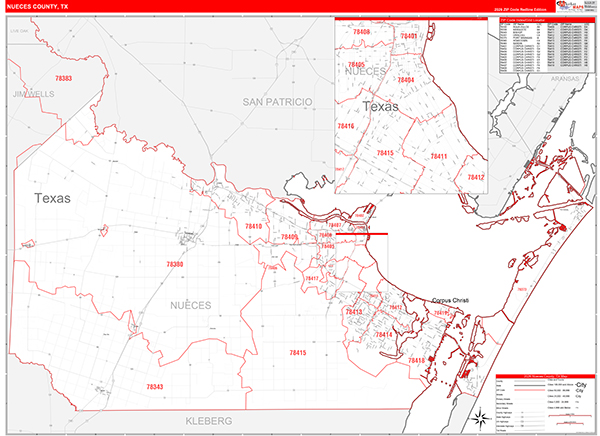Click the 78413 ZIP code label
The width and height of the screenshot is (600, 436).
pyautogui.click(x=354, y=312)
